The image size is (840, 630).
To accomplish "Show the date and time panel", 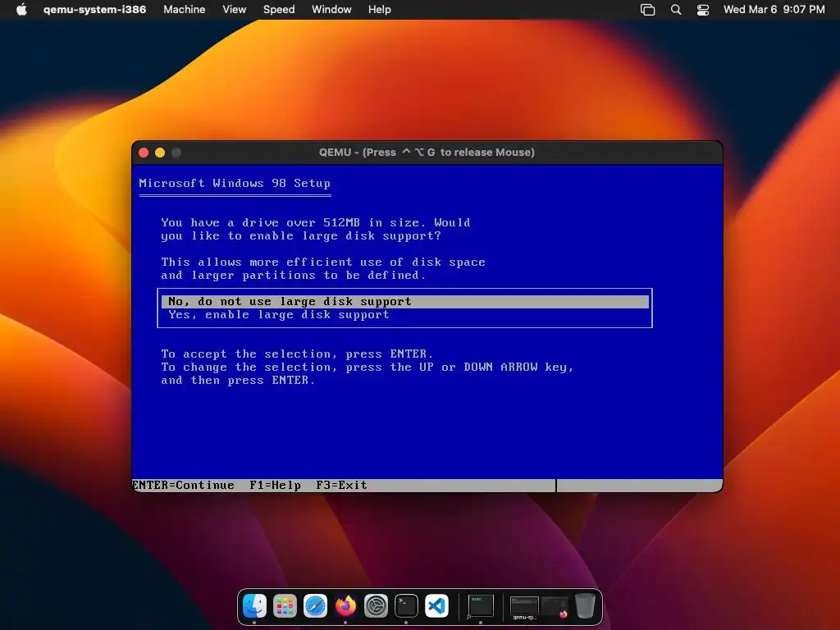I will pos(774,10).
